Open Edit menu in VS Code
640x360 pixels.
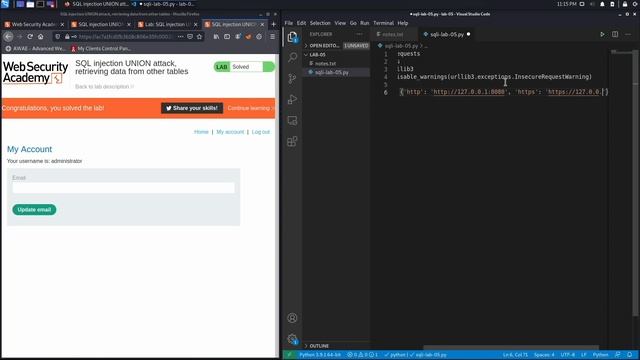tap(301, 23)
